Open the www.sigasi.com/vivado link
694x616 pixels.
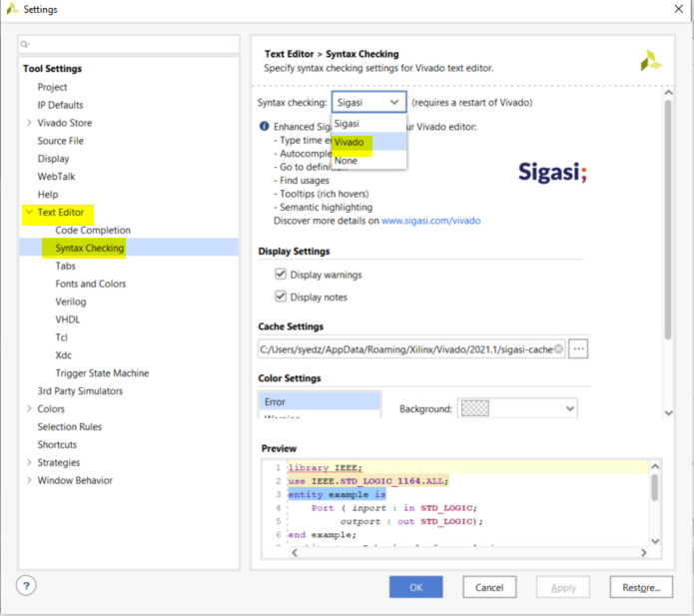pyautogui.click(x=430, y=221)
